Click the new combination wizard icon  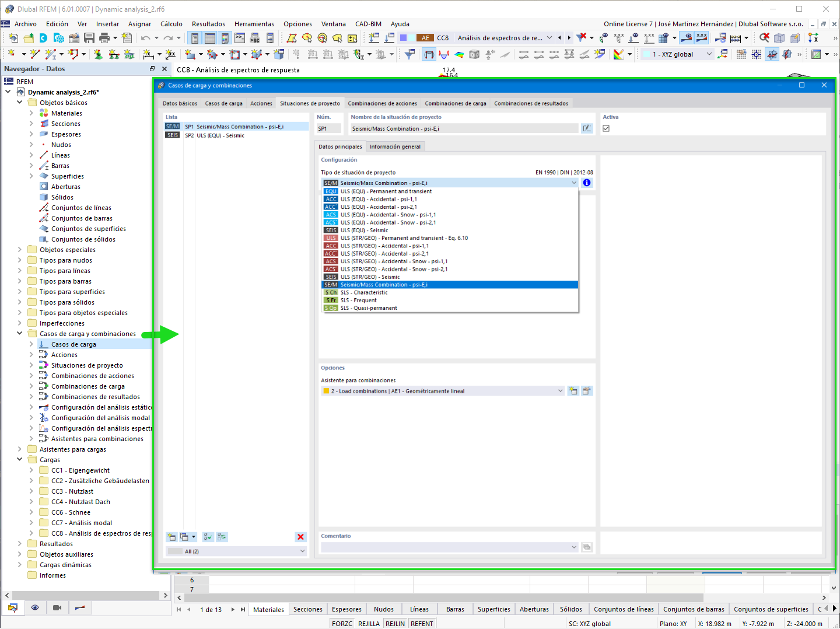coord(573,391)
